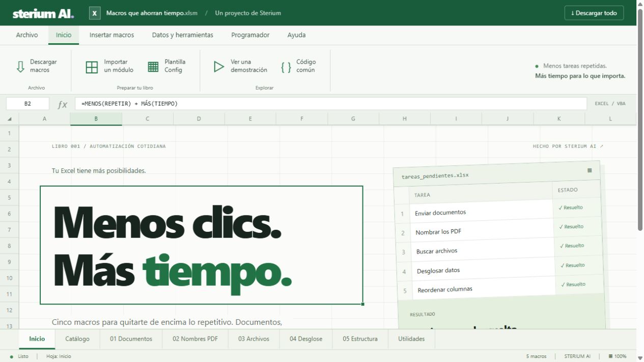Click Ver una demostración ribbon button label
Viewport: 644px width, 362px height.
point(249,66)
